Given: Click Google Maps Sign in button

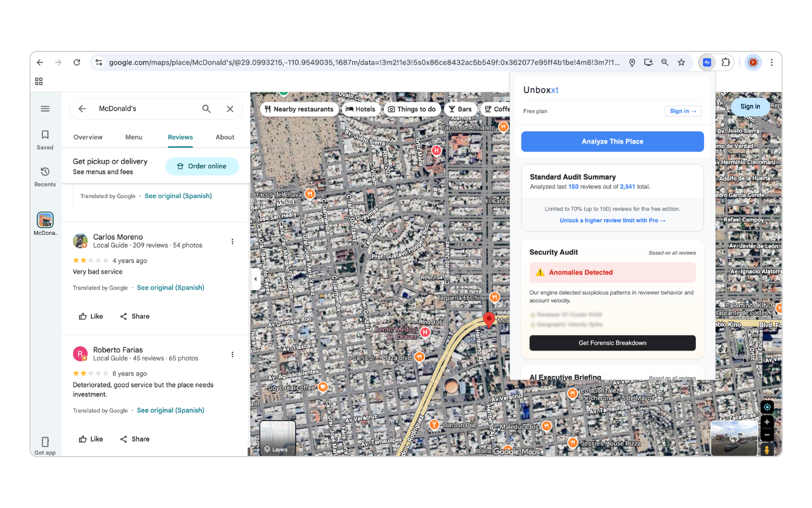Looking at the screenshot, I should pyautogui.click(x=750, y=107).
